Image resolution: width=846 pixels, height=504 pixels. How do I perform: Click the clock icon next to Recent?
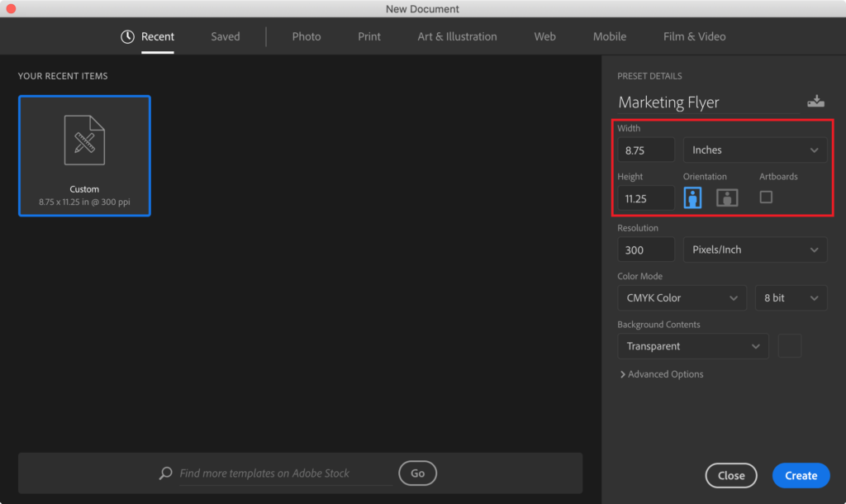tap(127, 36)
